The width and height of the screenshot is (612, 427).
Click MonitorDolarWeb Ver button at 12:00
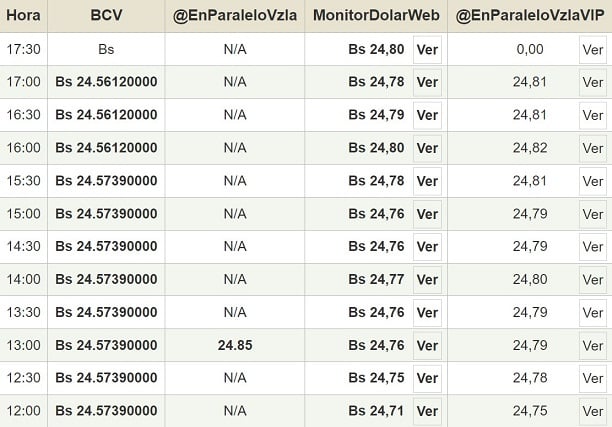[x=427, y=411]
